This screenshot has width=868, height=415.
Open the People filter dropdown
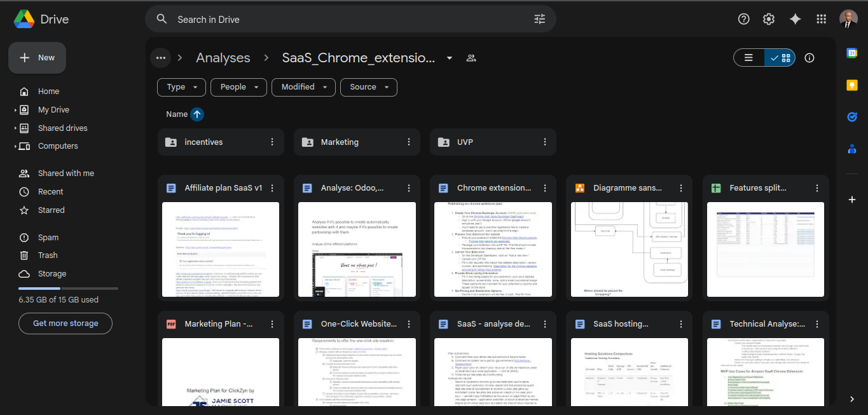pyautogui.click(x=239, y=87)
